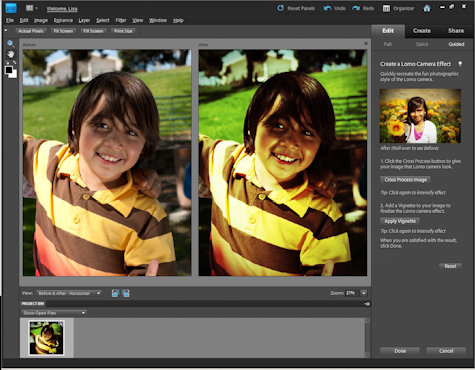The image size is (475, 370).
Task: Expand the Show Open Files dropdown
Action: (x=54, y=313)
